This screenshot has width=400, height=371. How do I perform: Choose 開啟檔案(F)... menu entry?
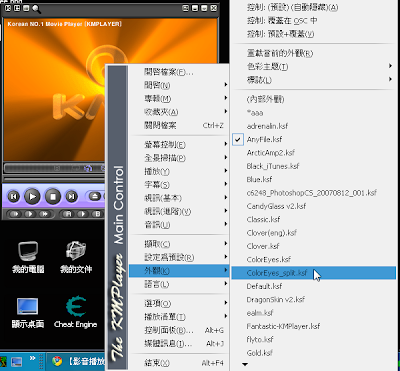click(x=179, y=72)
